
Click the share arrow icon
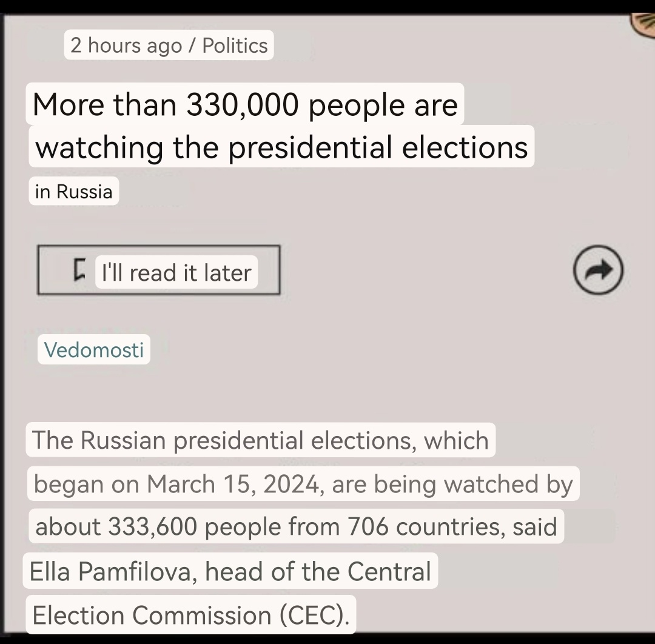coord(598,271)
